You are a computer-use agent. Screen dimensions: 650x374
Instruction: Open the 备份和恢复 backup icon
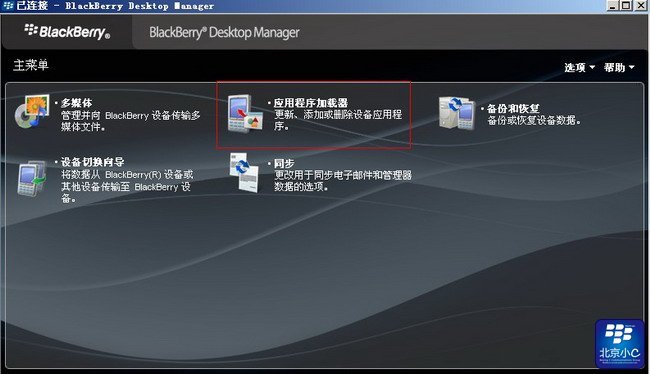click(457, 113)
